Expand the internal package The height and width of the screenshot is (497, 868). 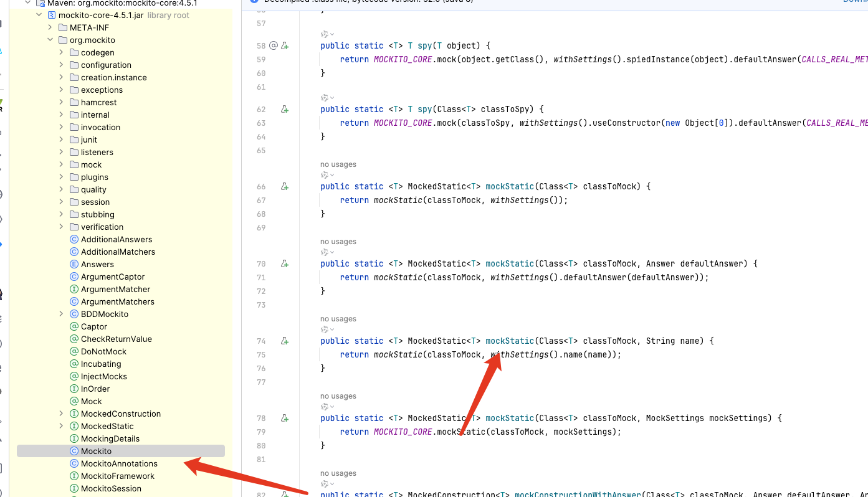61,115
